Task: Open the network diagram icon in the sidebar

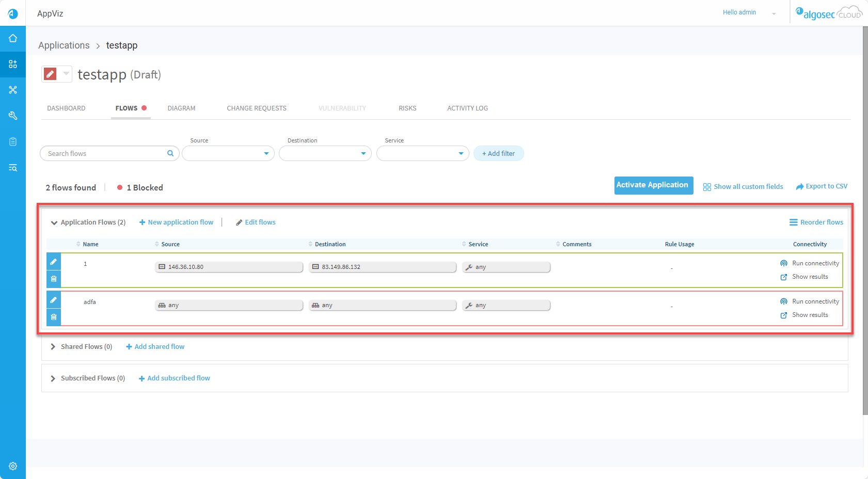Action: [13, 90]
